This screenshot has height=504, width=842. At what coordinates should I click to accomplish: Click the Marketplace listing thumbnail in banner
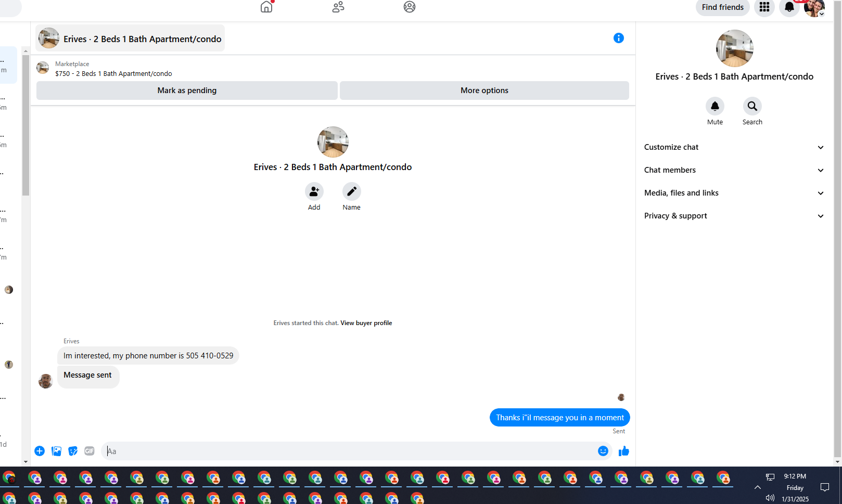43,68
